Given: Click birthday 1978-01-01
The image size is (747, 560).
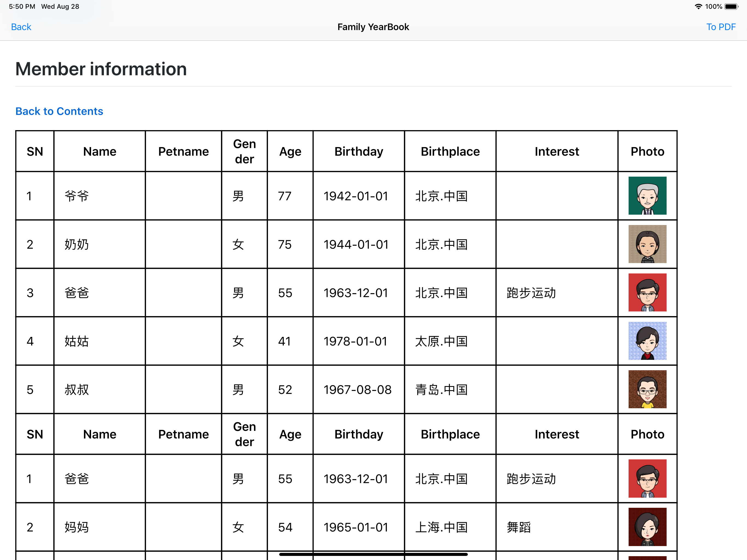Looking at the screenshot, I should (355, 341).
